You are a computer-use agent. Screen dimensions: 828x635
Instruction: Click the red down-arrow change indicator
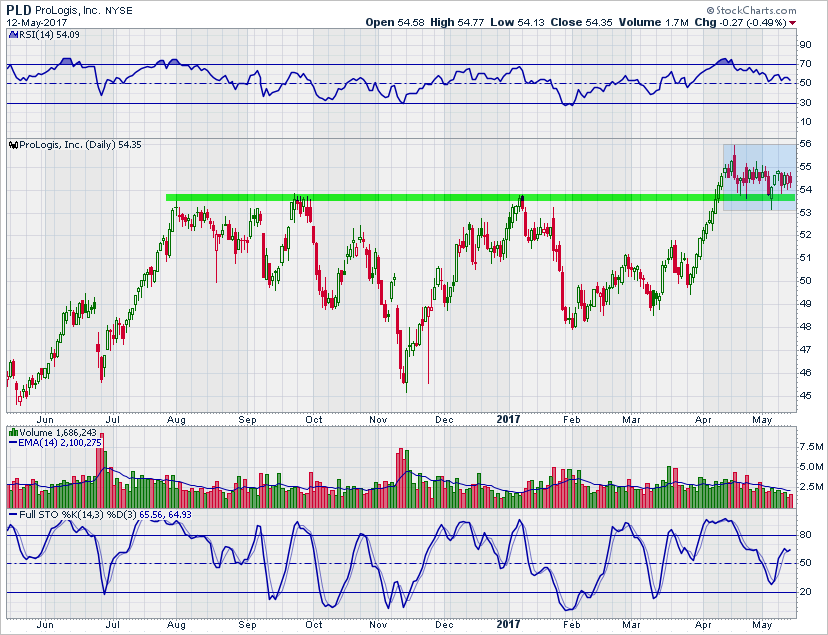792,23
